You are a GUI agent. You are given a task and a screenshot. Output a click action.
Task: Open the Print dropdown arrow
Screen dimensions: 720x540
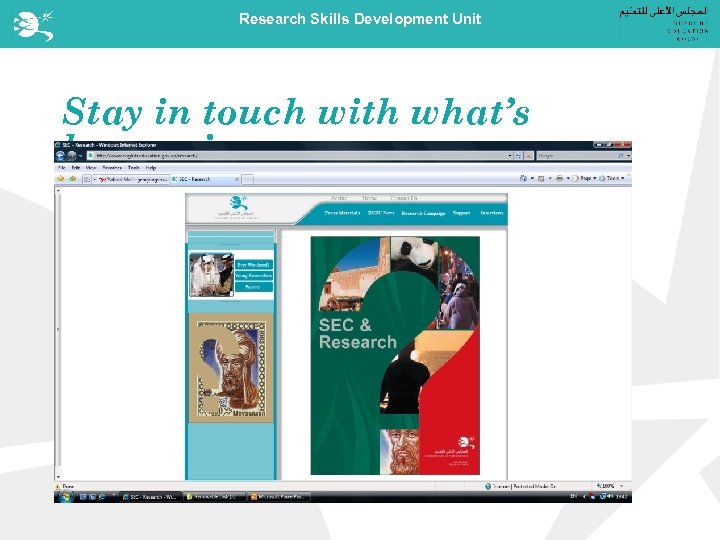(568, 178)
